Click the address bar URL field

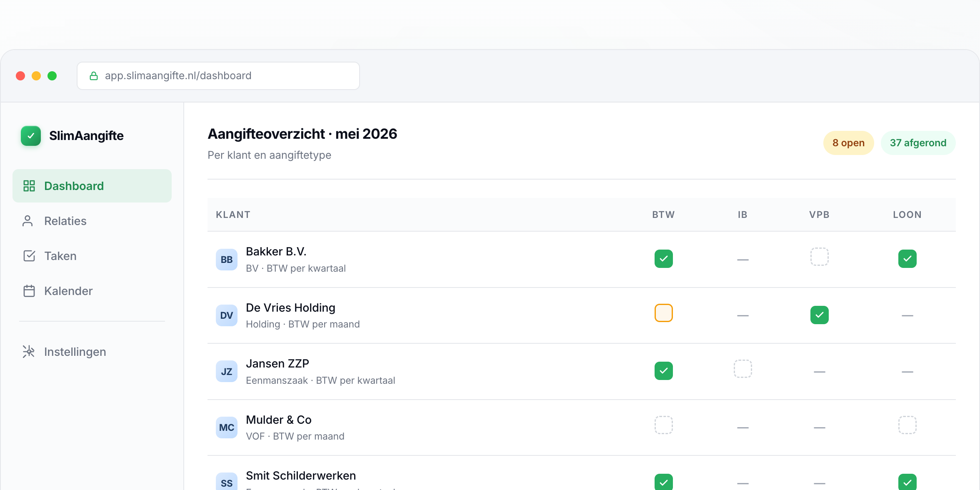[218, 76]
